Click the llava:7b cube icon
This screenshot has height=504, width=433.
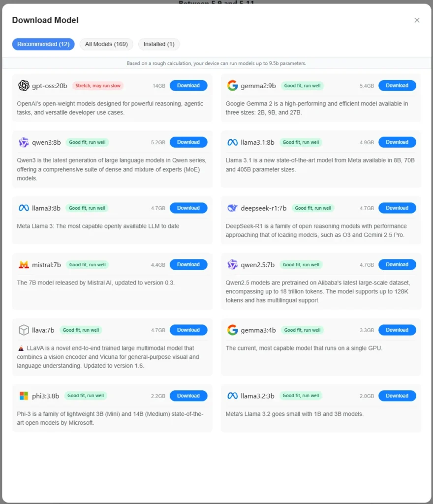coord(24,330)
